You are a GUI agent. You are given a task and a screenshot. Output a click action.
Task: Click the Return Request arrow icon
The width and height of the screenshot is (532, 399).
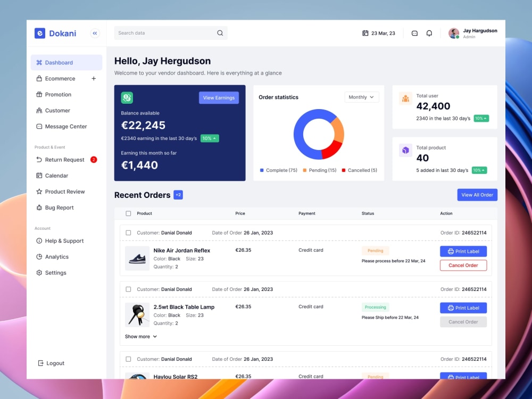[39, 160]
